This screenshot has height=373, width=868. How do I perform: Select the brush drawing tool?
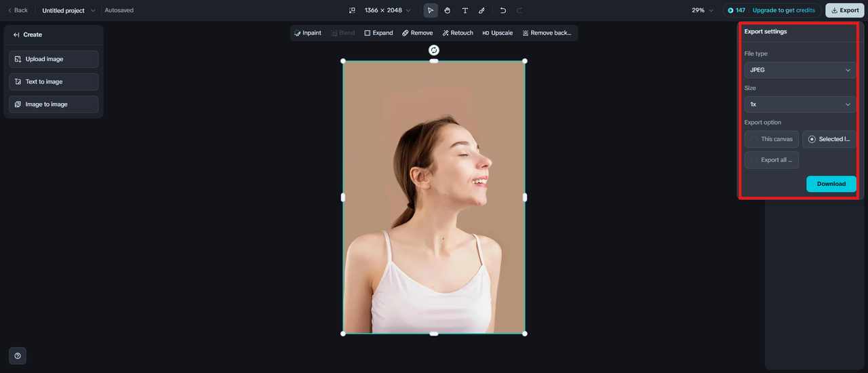(482, 10)
